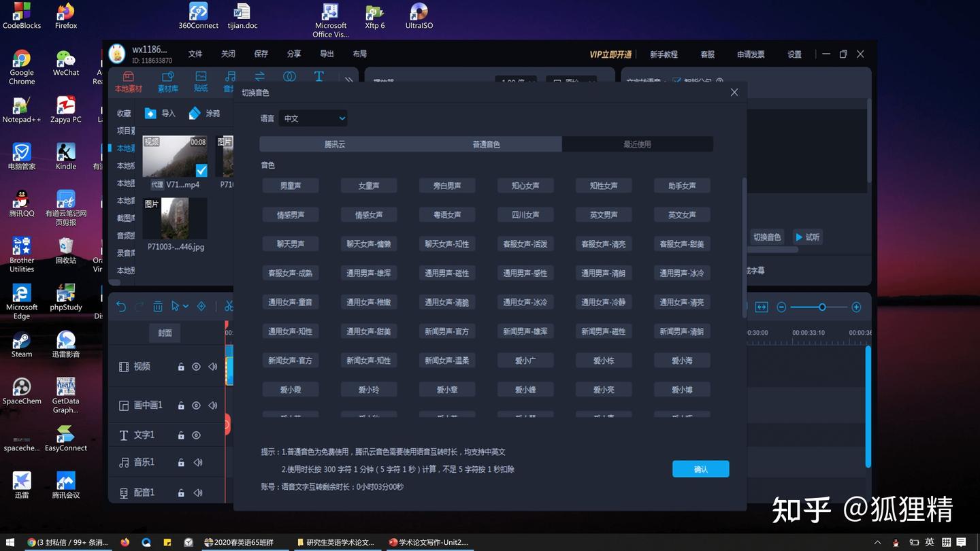The image size is (980, 551).
Task: Click the timeline zoom-in plus icon
Action: [856, 307]
